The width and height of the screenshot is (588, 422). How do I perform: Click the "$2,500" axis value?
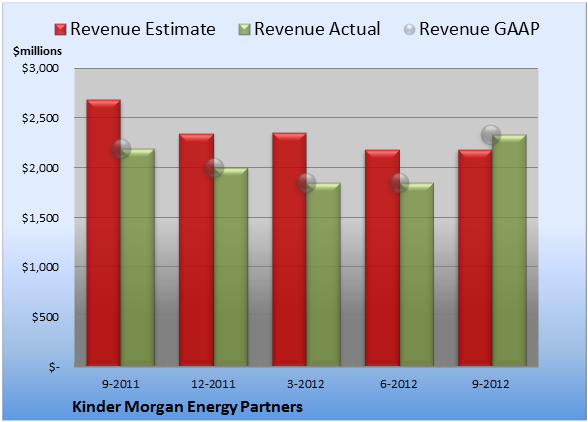click(40, 118)
